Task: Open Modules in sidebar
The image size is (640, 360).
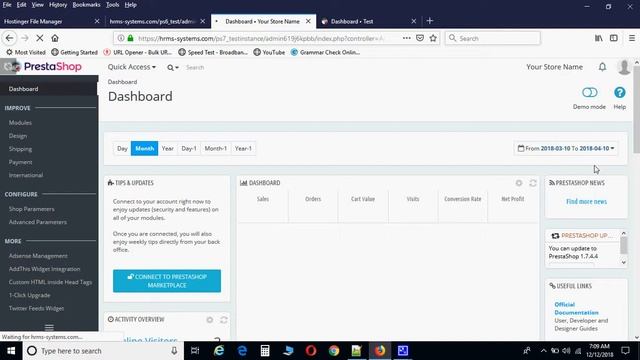Action: point(20,122)
